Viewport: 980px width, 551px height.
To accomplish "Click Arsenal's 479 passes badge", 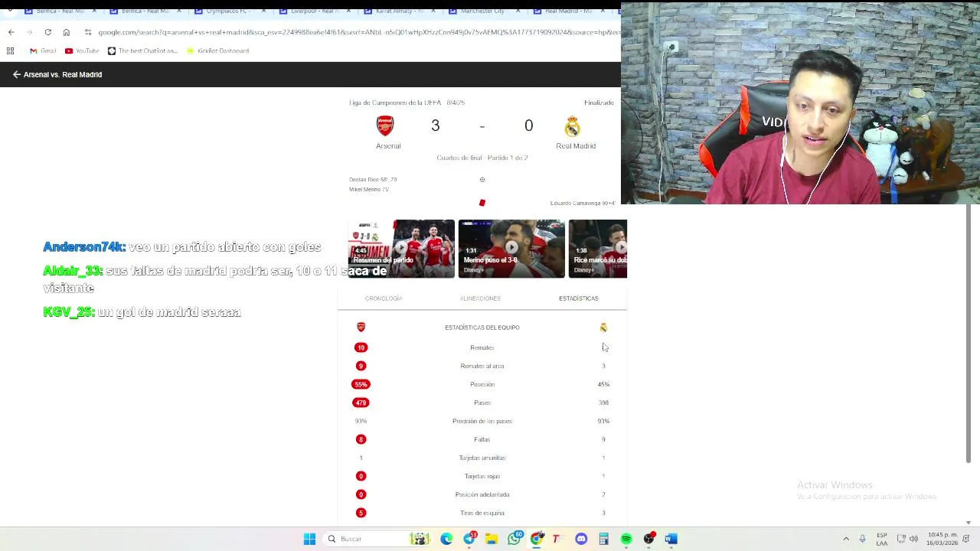I will [361, 403].
